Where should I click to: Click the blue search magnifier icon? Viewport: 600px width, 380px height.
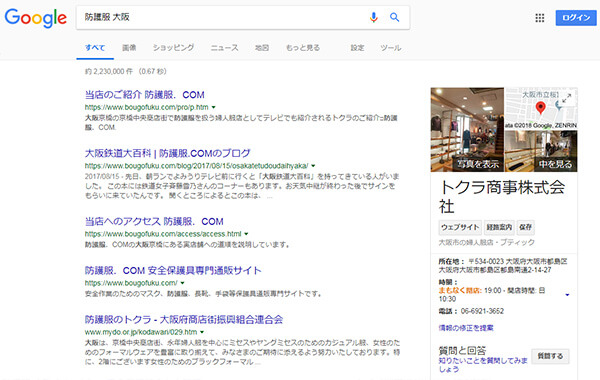(x=395, y=17)
